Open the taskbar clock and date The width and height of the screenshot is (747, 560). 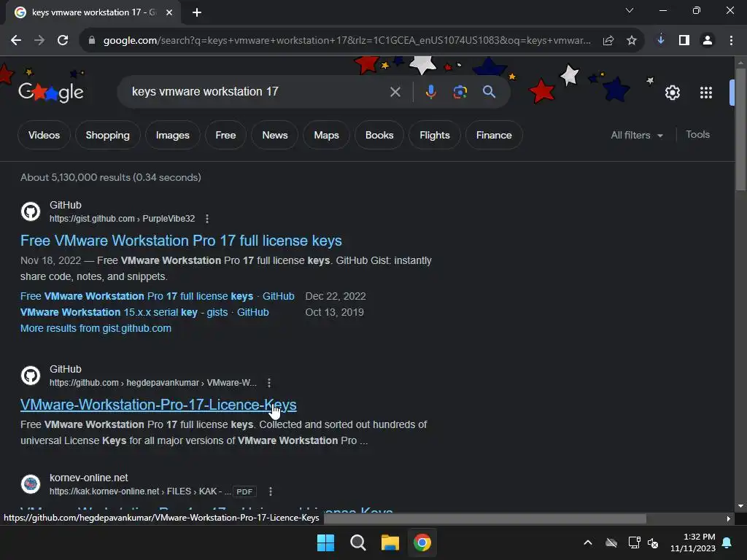[x=692, y=542]
